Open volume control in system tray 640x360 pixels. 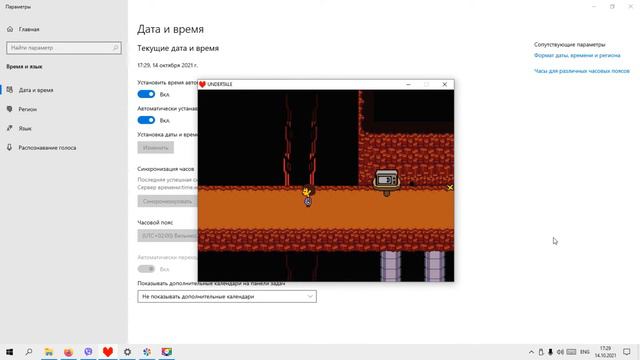tap(560, 352)
